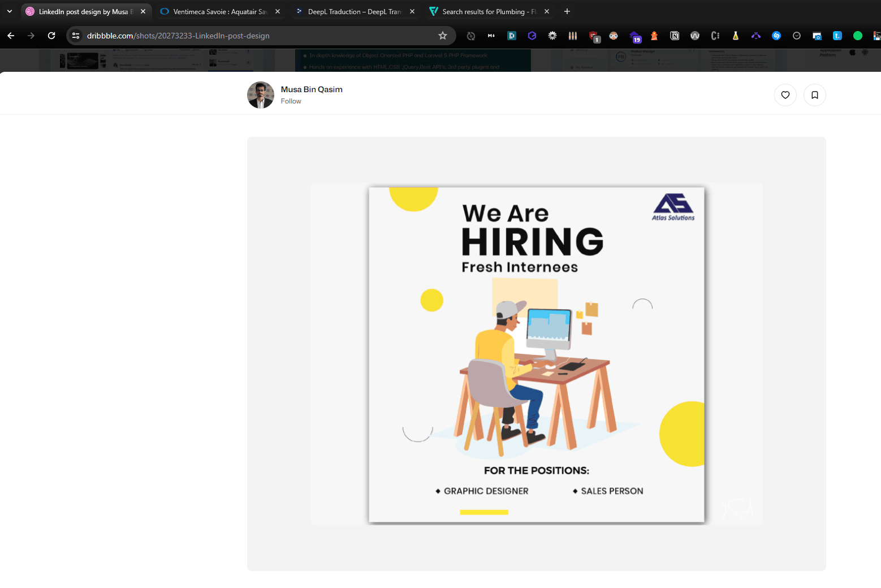This screenshot has width=881, height=588.
Task: Open the Musa Bin Qasim profile name link
Action: tap(312, 89)
